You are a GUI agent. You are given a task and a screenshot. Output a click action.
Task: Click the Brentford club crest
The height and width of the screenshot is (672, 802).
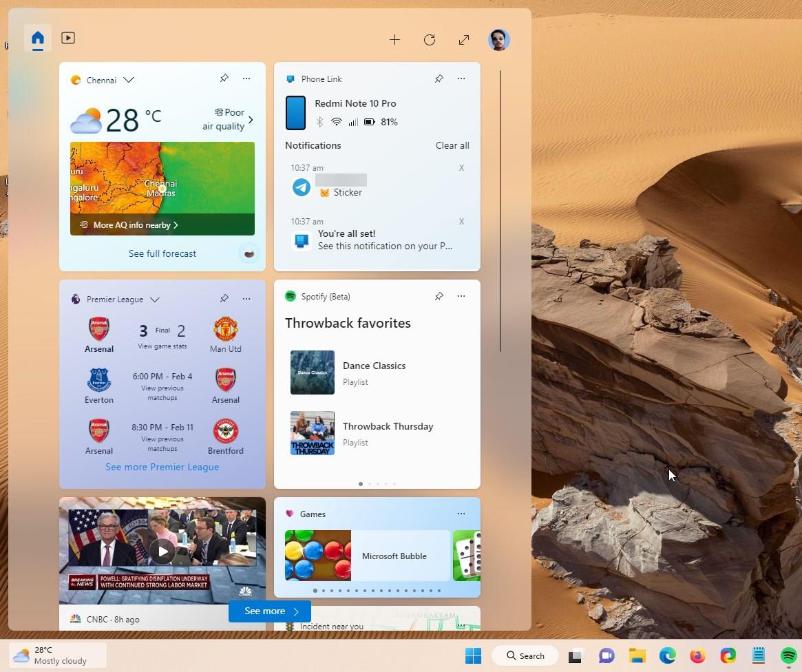point(226,431)
